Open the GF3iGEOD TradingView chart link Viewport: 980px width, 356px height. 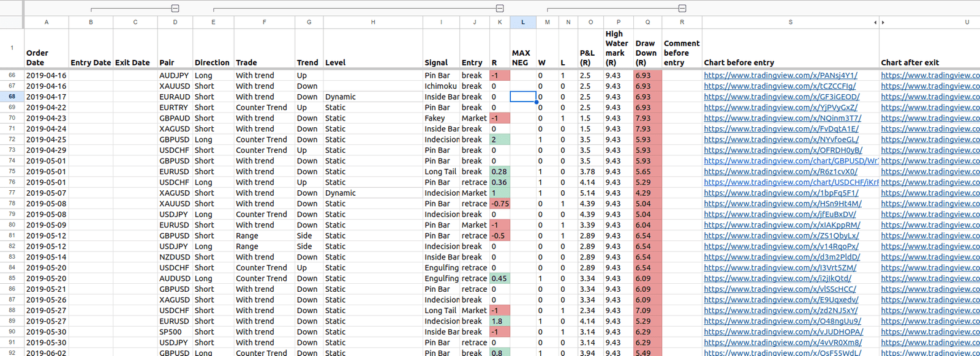(782, 97)
